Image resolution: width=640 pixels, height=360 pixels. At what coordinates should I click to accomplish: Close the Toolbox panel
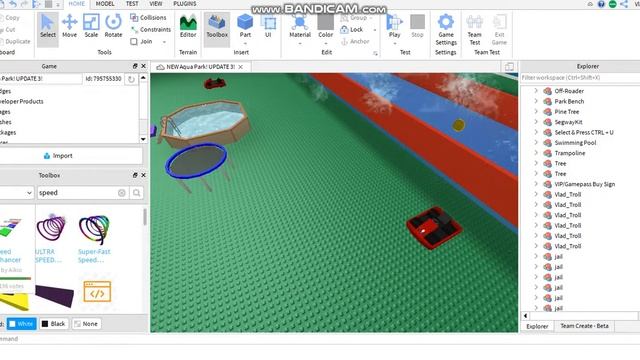pos(143,175)
